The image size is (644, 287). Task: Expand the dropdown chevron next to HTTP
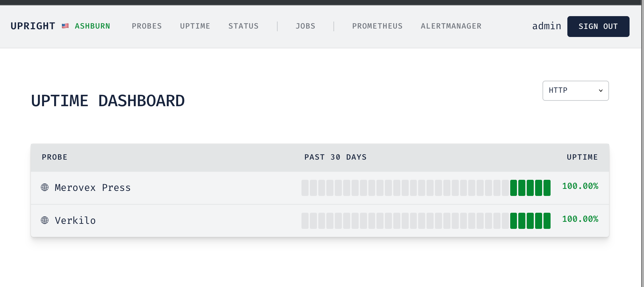click(601, 91)
